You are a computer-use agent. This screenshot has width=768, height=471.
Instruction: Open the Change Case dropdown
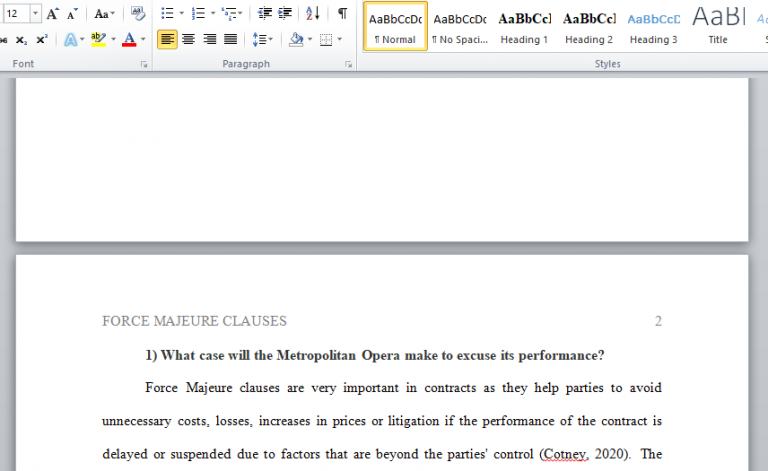tap(104, 14)
